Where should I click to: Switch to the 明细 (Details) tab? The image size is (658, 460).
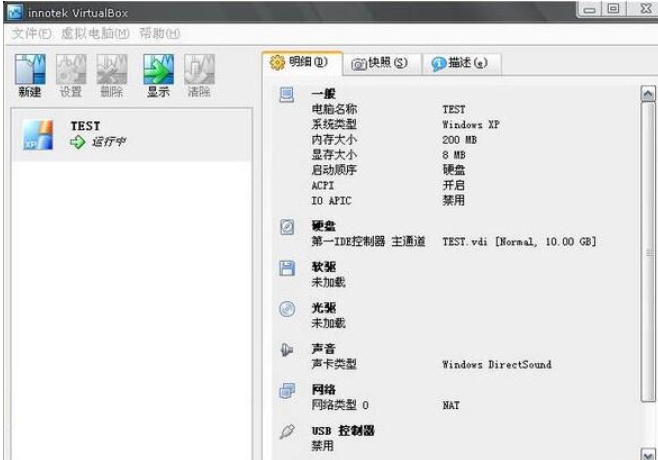click(x=302, y=62)
